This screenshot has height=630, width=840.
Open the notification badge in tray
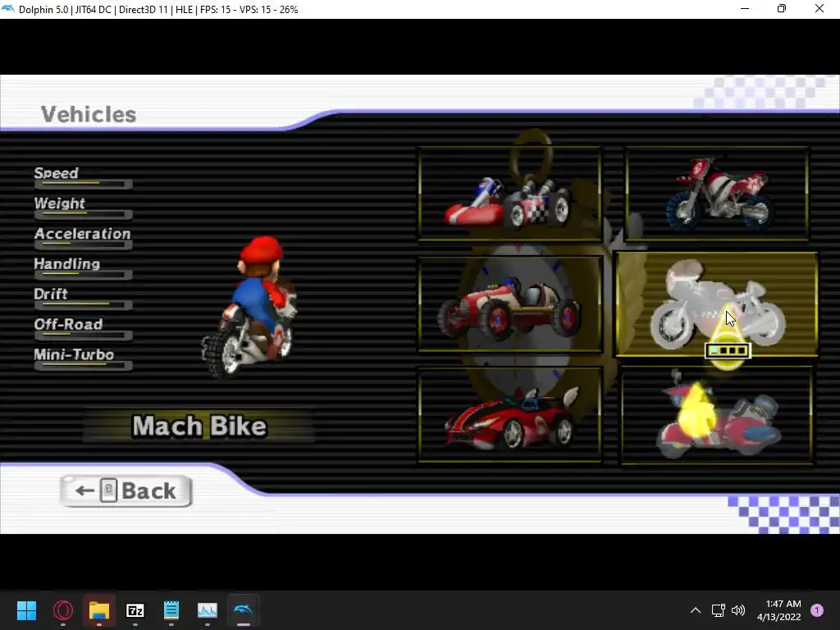[817, 610]
